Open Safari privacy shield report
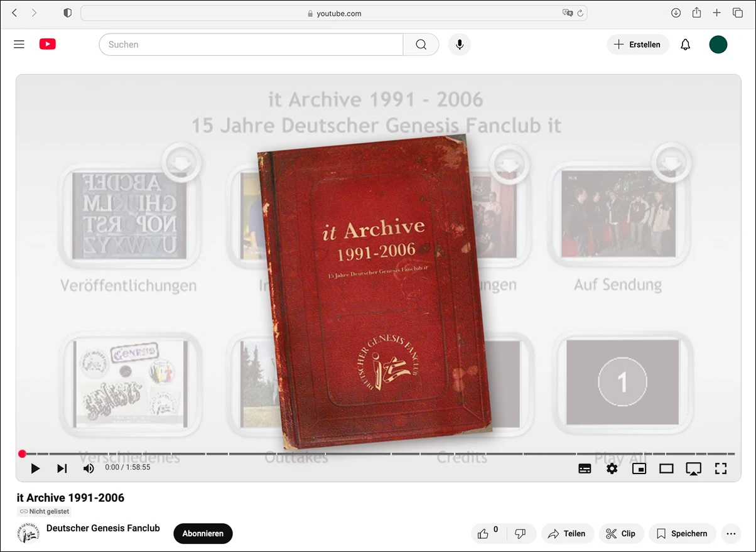756x552 pixels. [x=68, y=13]
